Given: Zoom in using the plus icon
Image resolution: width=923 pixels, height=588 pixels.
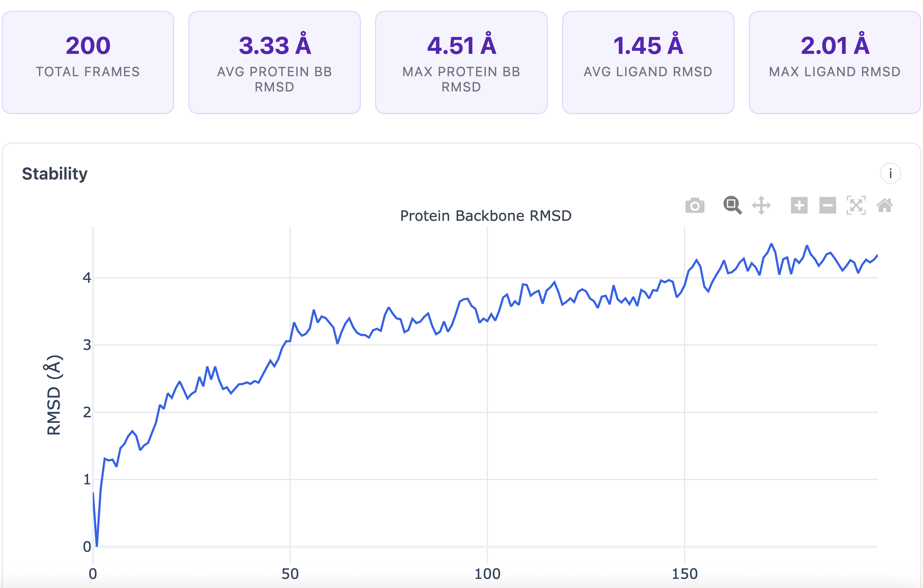Looking at the screenshot, I should tap(800, 206).
